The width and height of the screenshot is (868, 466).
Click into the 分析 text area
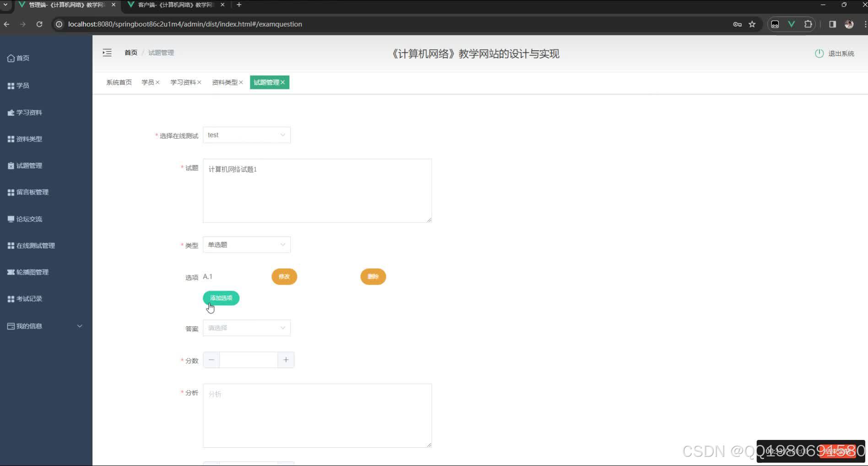coord(317,416)
